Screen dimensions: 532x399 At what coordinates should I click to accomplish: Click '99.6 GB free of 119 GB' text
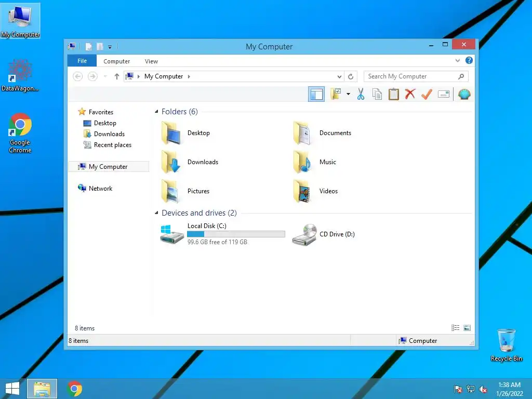click(217, 242)
